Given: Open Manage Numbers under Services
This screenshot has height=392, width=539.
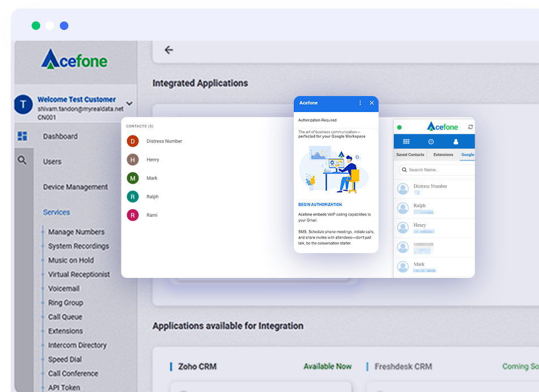Looking at the screenshot, I should click(76, 232).
